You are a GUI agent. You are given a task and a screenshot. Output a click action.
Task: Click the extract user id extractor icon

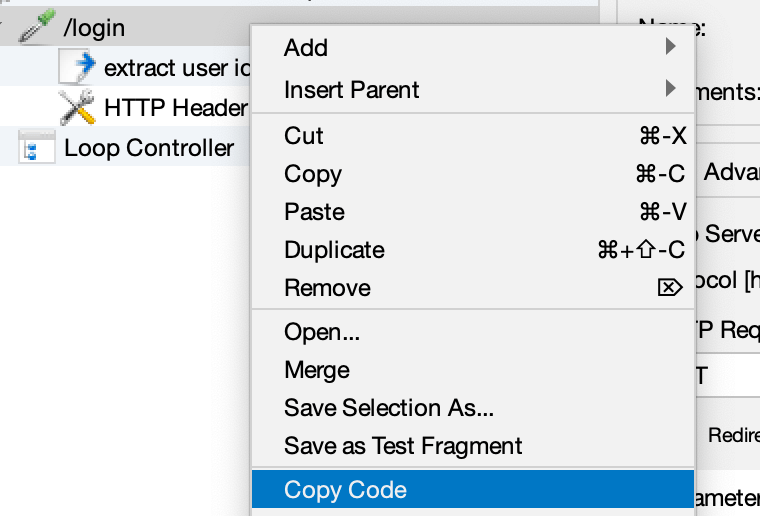pyautogui.click(x=76, y=68)
